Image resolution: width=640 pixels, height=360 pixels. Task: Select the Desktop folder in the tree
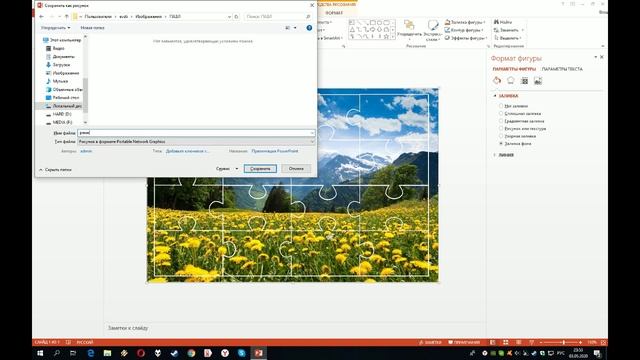pos(62,98)
